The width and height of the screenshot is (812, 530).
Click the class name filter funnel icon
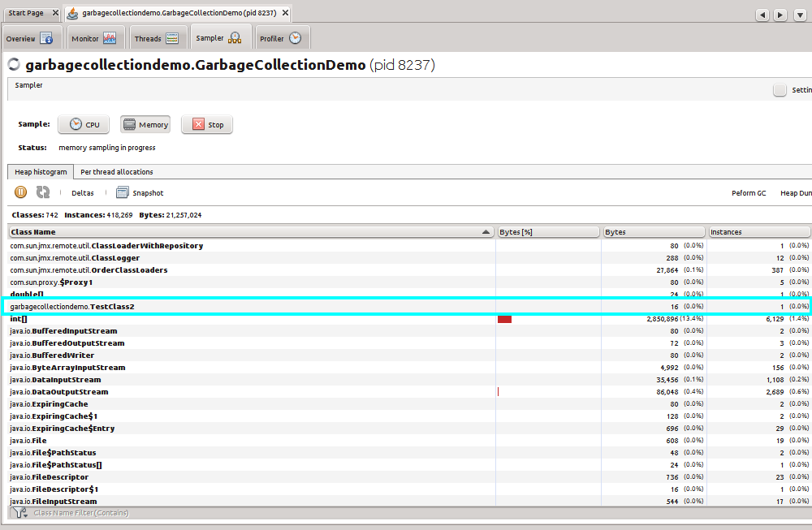click(20, 513)
